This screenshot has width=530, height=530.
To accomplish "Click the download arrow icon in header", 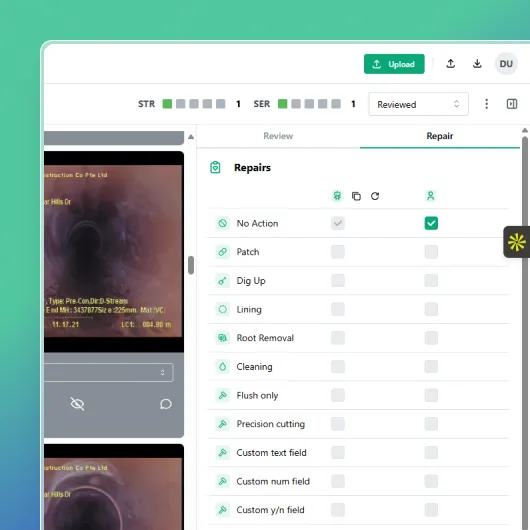I will 477,64.
